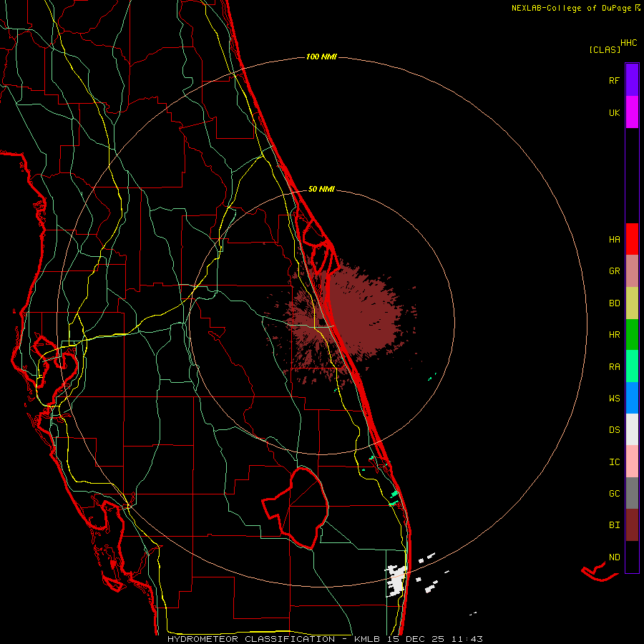The height and width of the screenshot is (644, 644).
Task: Click the HR legend label
Action: point(614,335)
